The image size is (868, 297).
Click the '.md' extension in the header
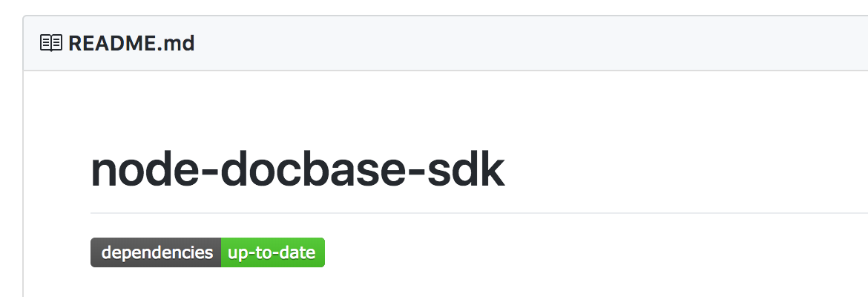[176, 43]
